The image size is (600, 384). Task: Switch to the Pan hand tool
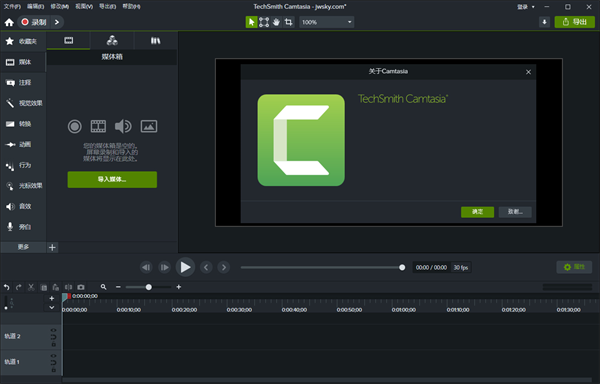pyautogui.click(x=276, y=22)
